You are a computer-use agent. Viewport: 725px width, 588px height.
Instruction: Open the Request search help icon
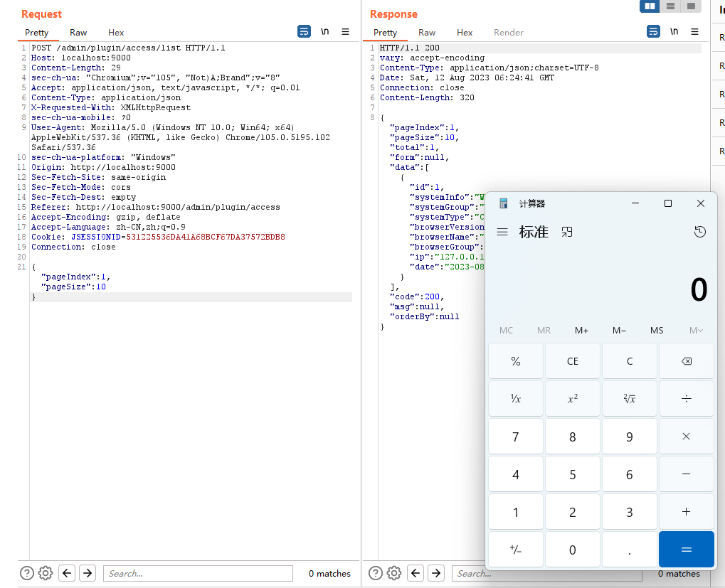pos(26,573)
